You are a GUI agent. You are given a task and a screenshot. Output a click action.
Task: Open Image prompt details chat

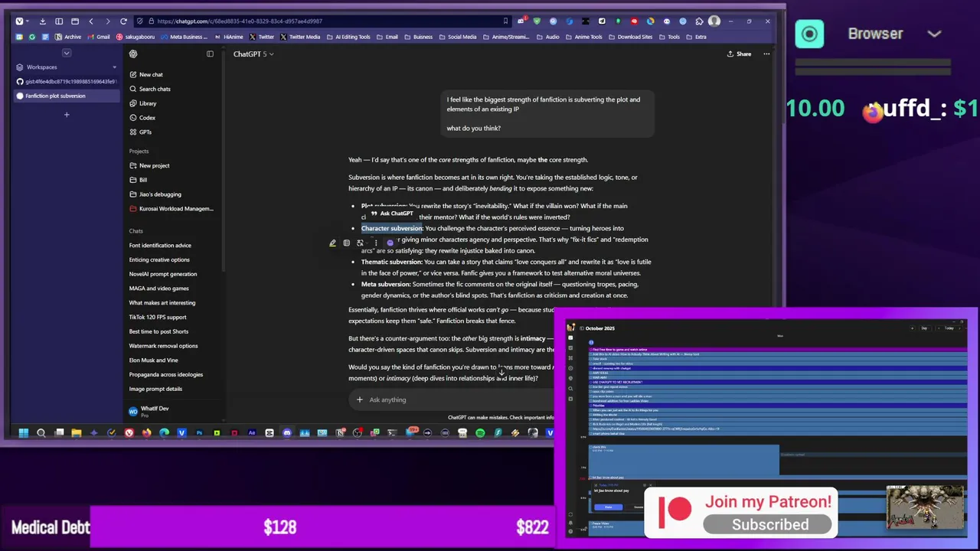155,389
